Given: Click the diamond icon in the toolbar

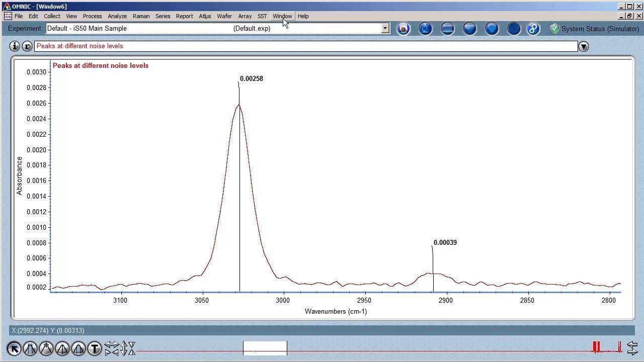Looking at the screenshot, I should point(492,29).
